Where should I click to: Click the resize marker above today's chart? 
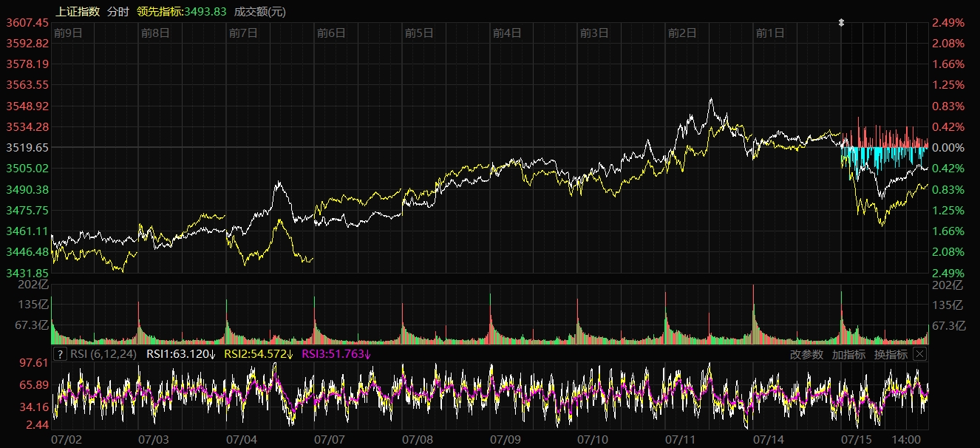841,23
